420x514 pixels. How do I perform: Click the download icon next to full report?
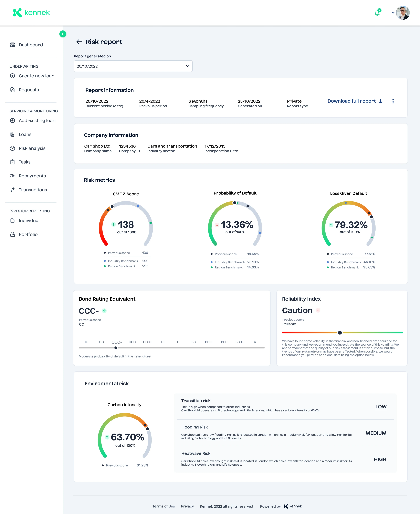(x=381, y=101)
